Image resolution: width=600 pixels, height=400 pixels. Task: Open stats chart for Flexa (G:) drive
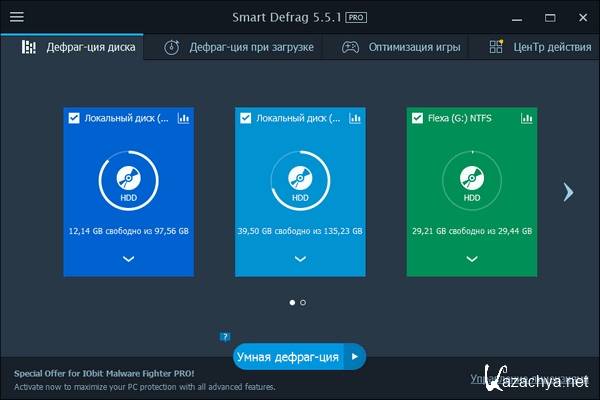(527, 118)
